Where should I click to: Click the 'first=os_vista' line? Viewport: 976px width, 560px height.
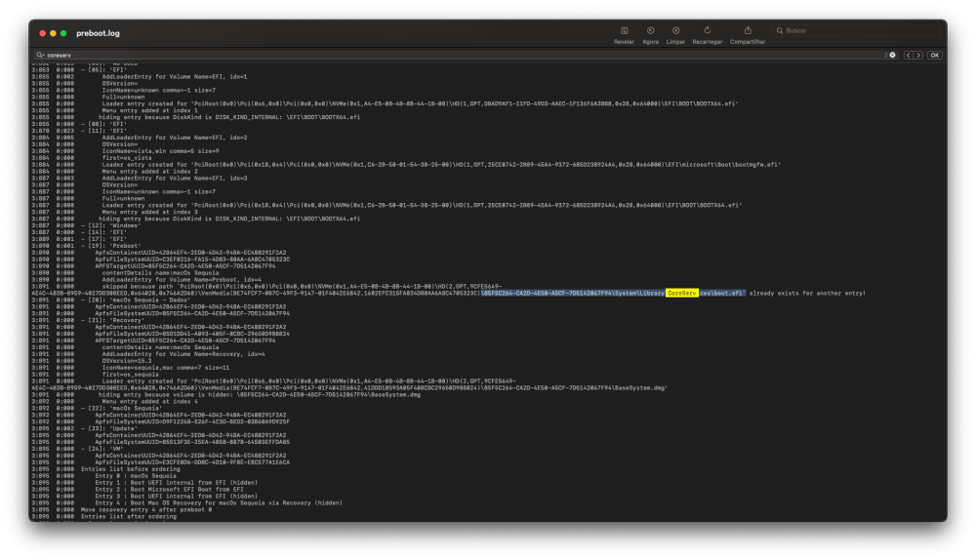coord(127,157)
